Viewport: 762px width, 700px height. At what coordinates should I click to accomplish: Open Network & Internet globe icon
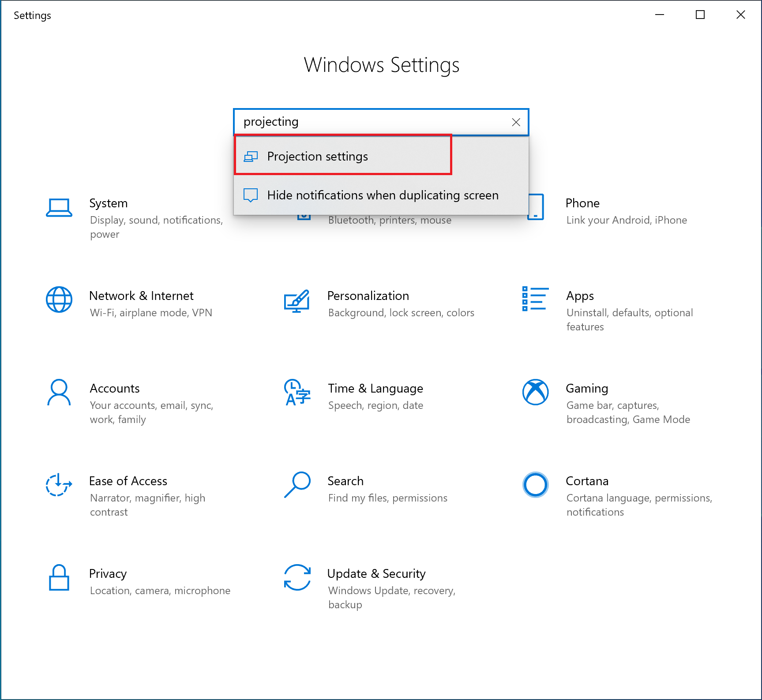59,299
